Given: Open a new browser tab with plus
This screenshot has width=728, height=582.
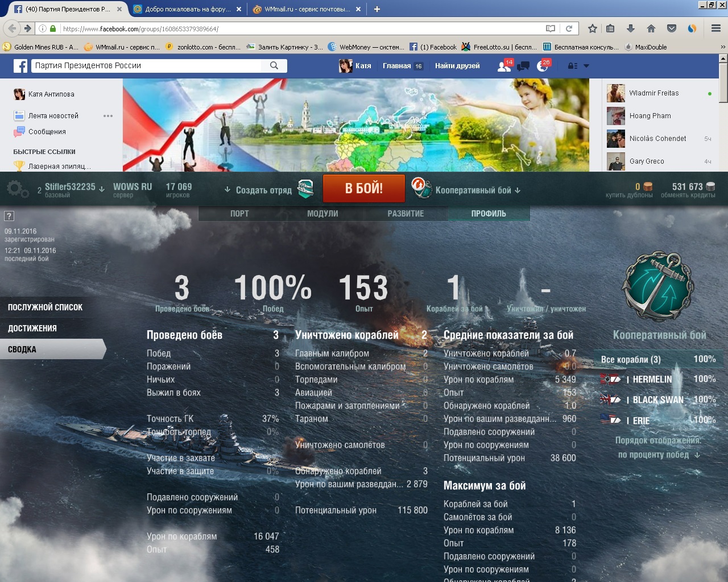Looking at the screenshot, I should (x=377, y=9).
